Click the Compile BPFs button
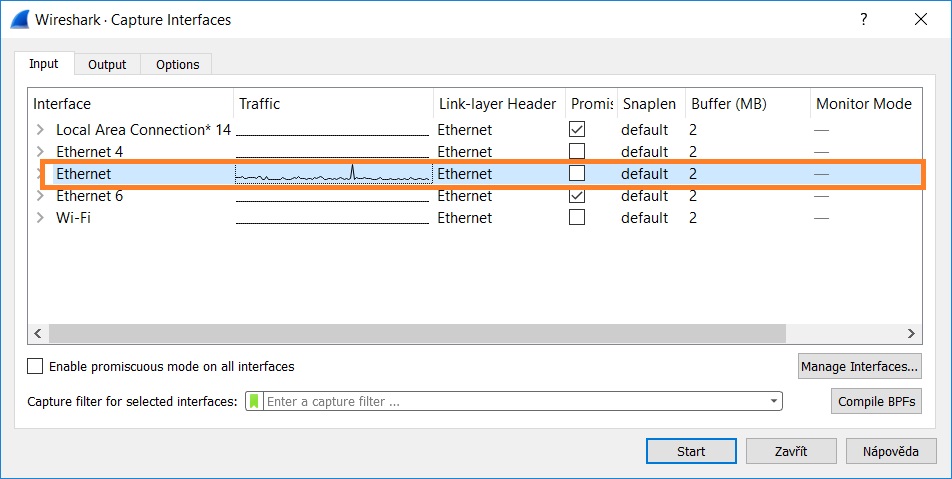The image size is (952, 479). click(x=876, y=401)
